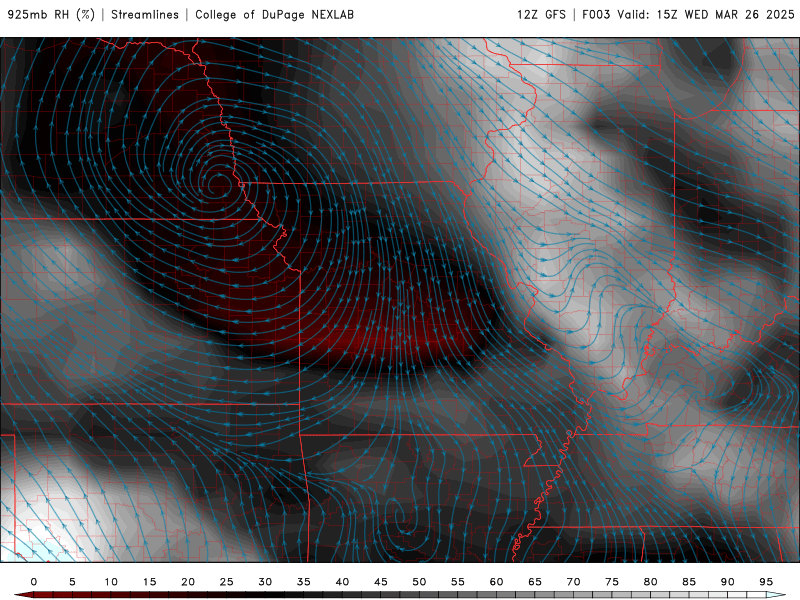Select the "Streamlines" label in header
The height and width of the screenshot is (600, 800).
coord(145,15)
